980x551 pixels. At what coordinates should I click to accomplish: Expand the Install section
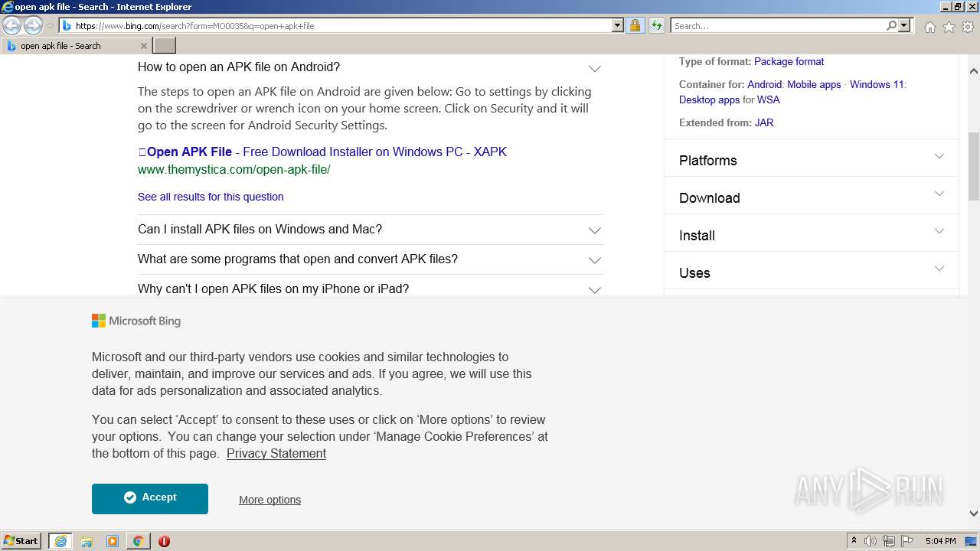tap(812, 235)
